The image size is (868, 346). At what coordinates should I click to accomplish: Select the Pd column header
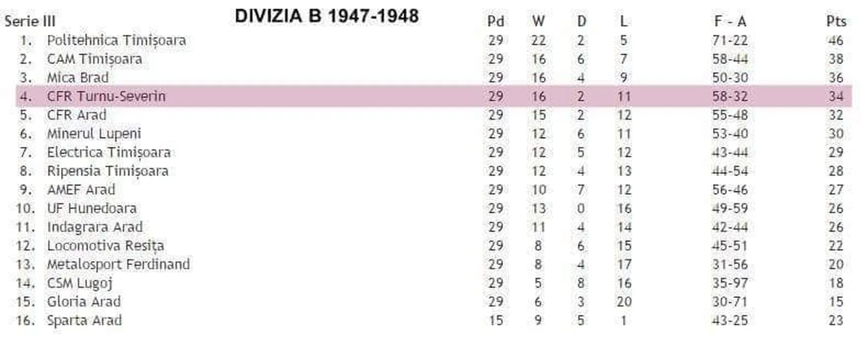496,21
